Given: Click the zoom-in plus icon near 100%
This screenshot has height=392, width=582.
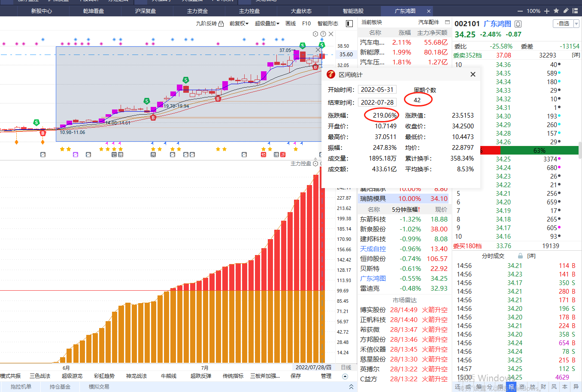Looking at the screenshot, I should click(x=547, y=11).
